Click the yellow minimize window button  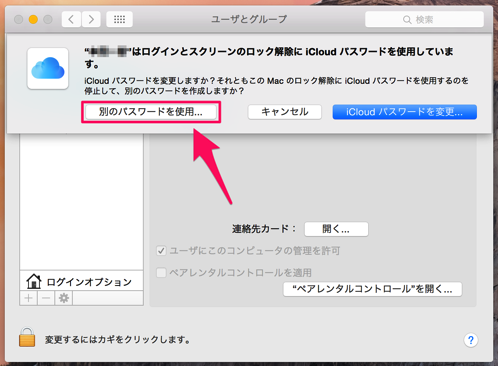[x=33, y=19]
